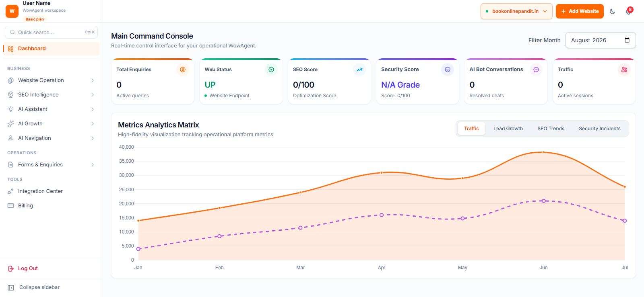
Task: Click the Integration Center plug icon
Action: tap(11, 191)
